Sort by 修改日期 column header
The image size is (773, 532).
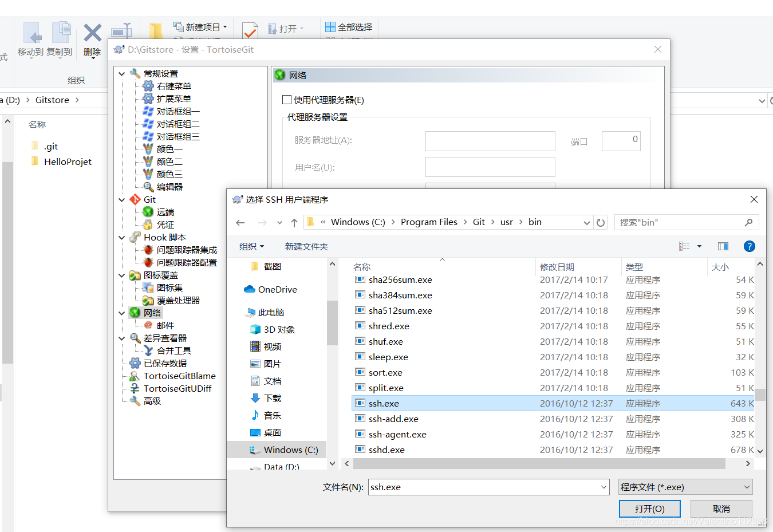[578, 267]
